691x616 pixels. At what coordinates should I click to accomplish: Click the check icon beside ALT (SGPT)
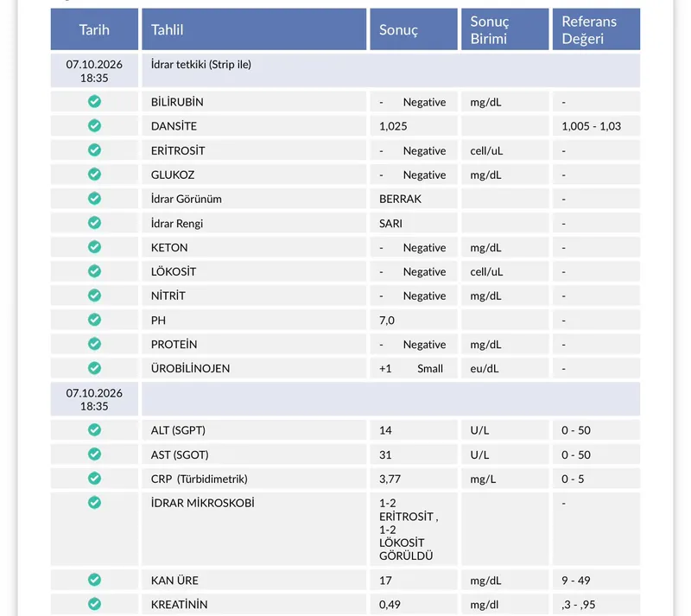(94, 429)
